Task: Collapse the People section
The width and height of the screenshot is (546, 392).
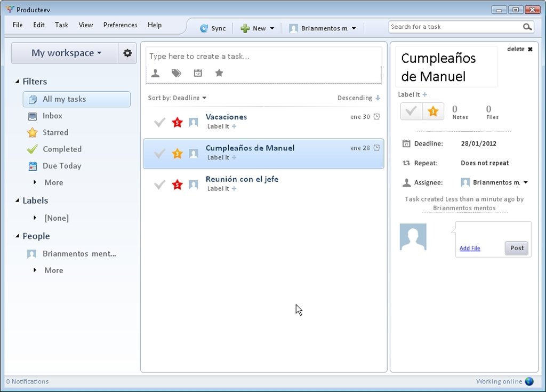Action: 18,236
